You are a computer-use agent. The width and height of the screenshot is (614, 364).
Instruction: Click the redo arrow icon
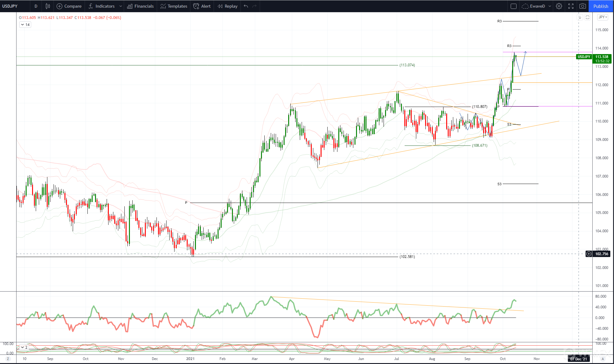[x=254, y=6]
